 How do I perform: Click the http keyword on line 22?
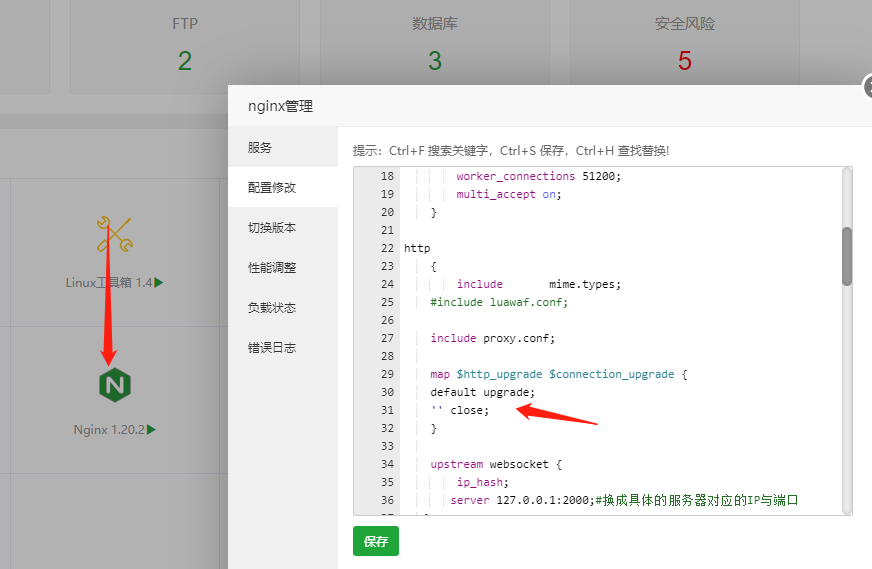point(417,248)
